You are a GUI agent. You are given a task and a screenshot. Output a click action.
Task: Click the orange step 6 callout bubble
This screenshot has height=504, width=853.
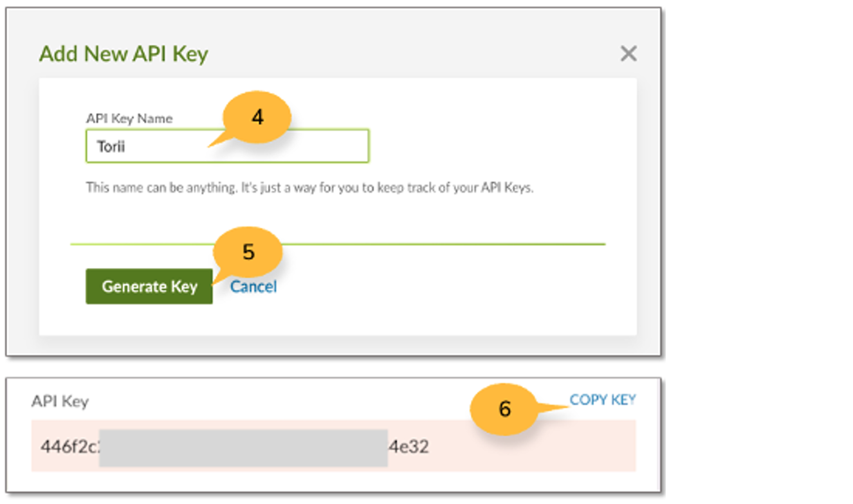click(504, 409)
